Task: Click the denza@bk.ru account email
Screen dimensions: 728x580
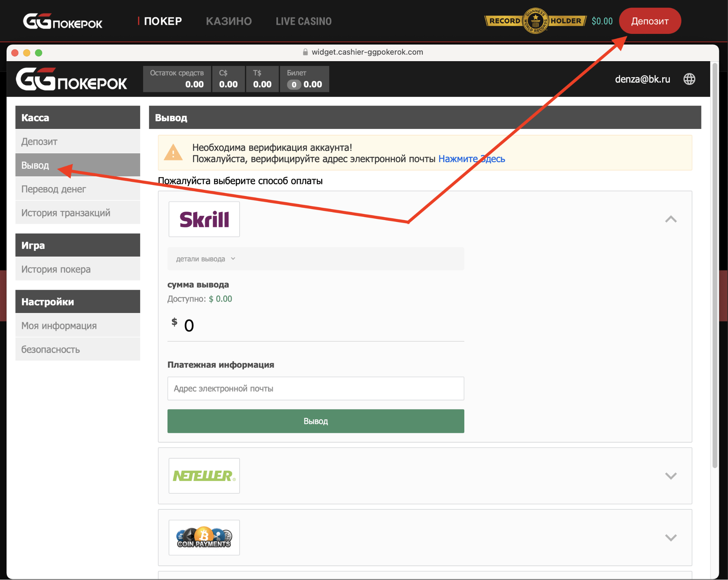Action: pos(642,79)
